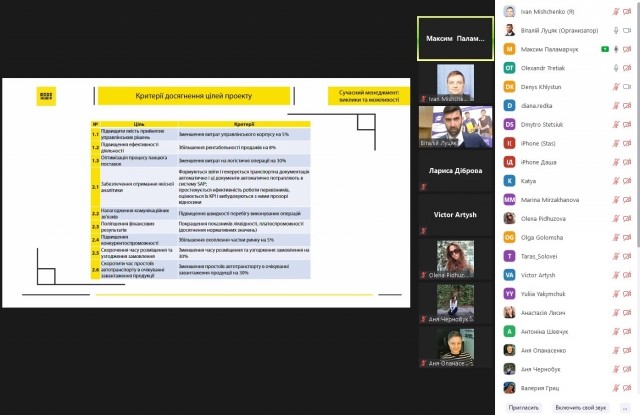Click Валерия Гриц's camera-off icon
Image resolution: width=640 pixels, height=415 pixels.
(x=627, y=388)
